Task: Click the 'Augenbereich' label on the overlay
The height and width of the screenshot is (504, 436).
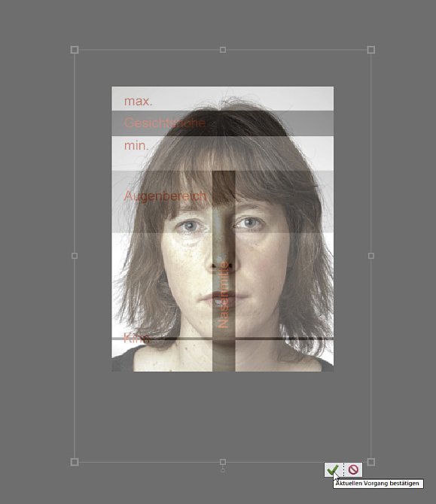Action: [x=165, y=196]
